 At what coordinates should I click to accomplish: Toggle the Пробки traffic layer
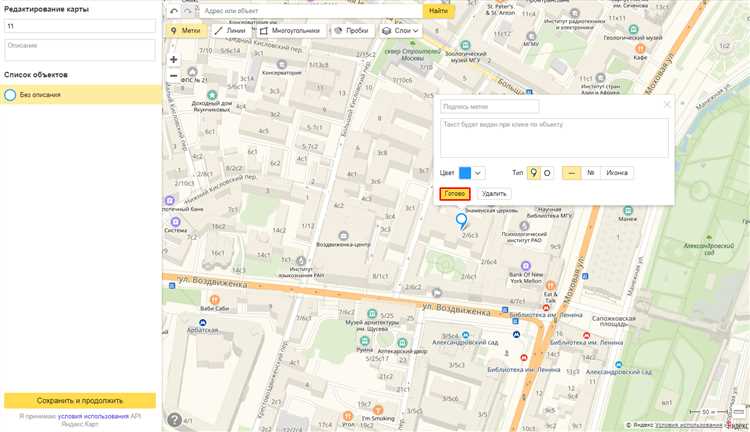coord(351,31)
